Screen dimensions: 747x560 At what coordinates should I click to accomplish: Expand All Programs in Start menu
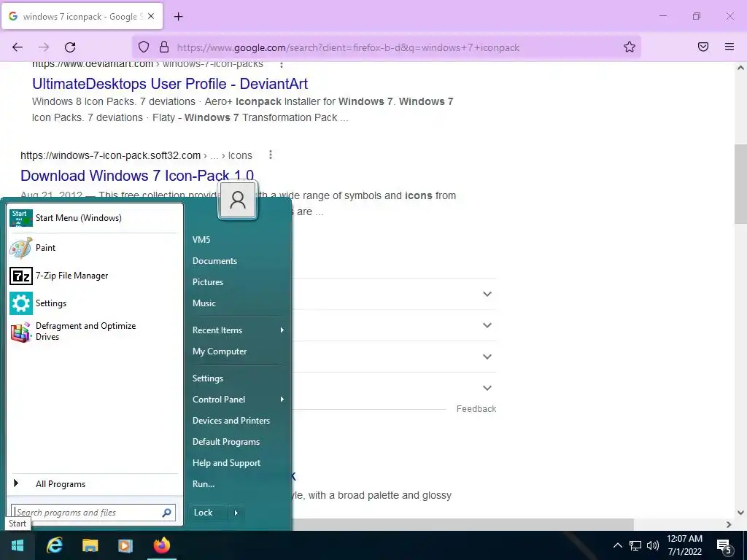point(93,484)
